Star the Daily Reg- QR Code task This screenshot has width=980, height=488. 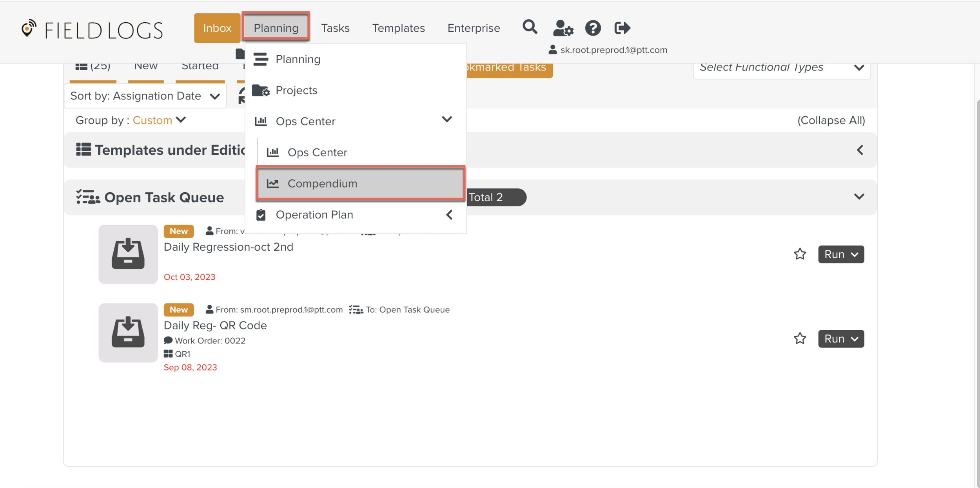800,338
